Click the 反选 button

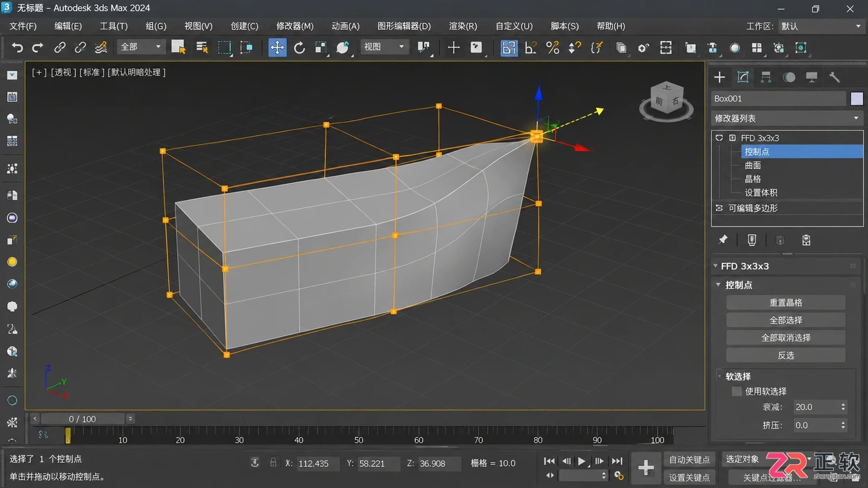coord(786,355)
